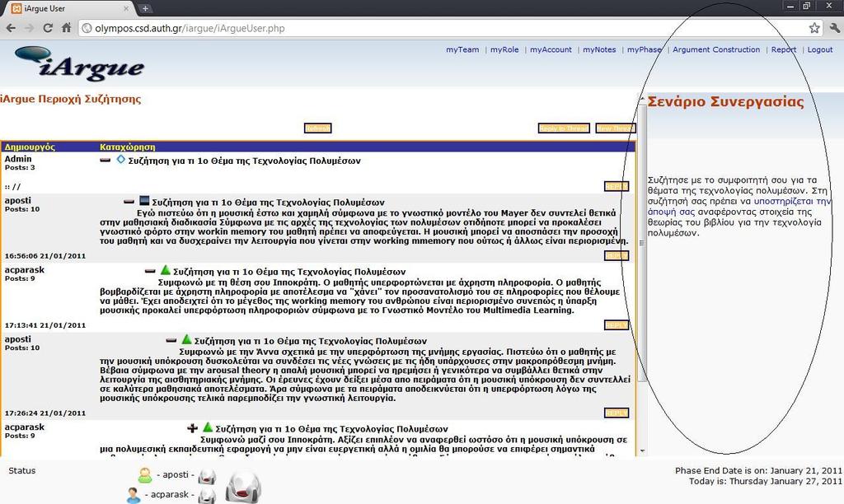
Task: Click Reply under aposti's 17:26:24 post
Action: (616, 413)
